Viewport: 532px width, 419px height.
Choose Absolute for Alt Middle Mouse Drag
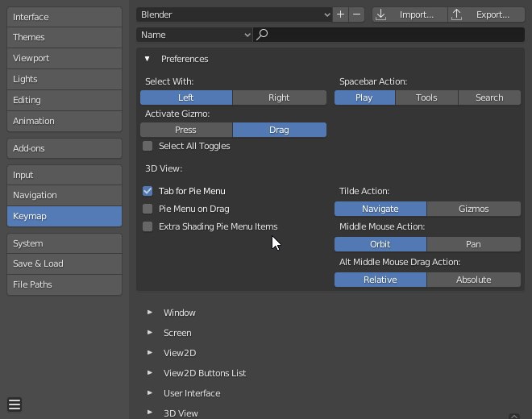[x=474, y=280]
